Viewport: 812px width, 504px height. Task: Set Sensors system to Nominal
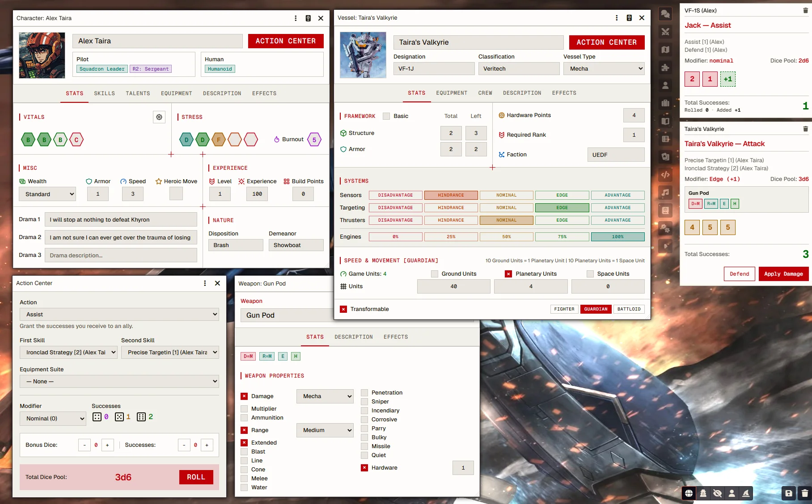pyautogui.click(x=507, y=195)
